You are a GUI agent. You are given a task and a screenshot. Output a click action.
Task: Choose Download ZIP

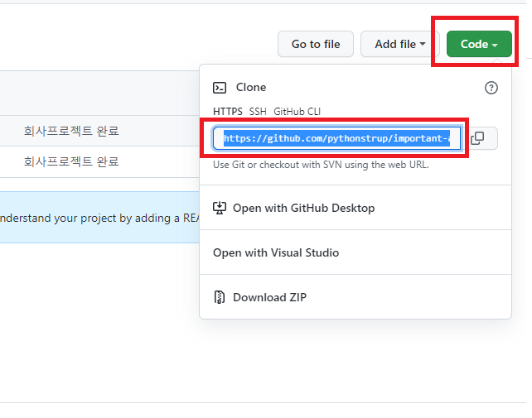point(355,297)
